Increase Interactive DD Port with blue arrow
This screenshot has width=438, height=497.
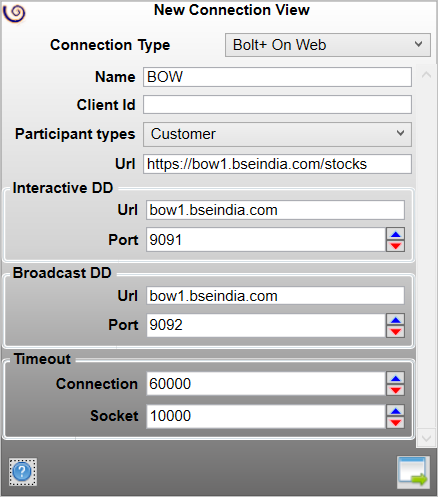[x=396, y=234]
